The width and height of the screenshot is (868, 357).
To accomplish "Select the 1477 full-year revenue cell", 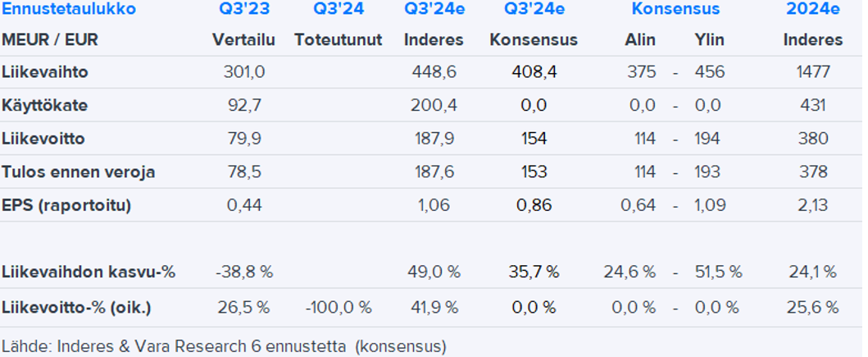I will coord(812,72).
